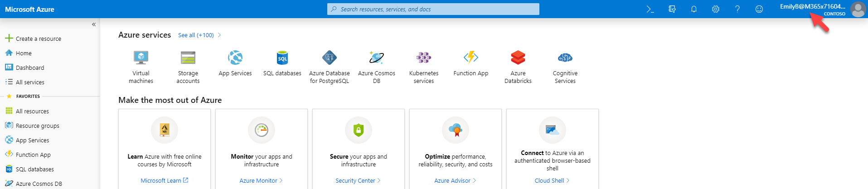Open Azure Advisor link
Viewport: 868px width, 189px height.
456,180
